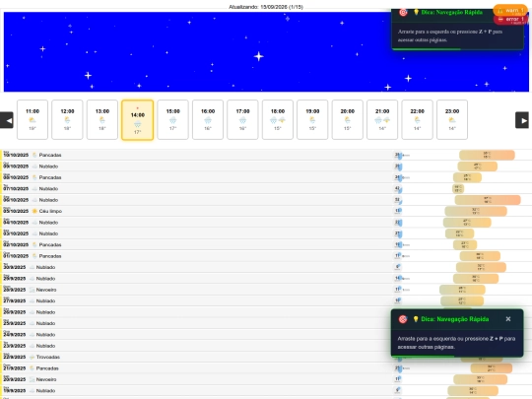
Task: Click the fog icon on the 28/9/2025 row
Action: 32,290
